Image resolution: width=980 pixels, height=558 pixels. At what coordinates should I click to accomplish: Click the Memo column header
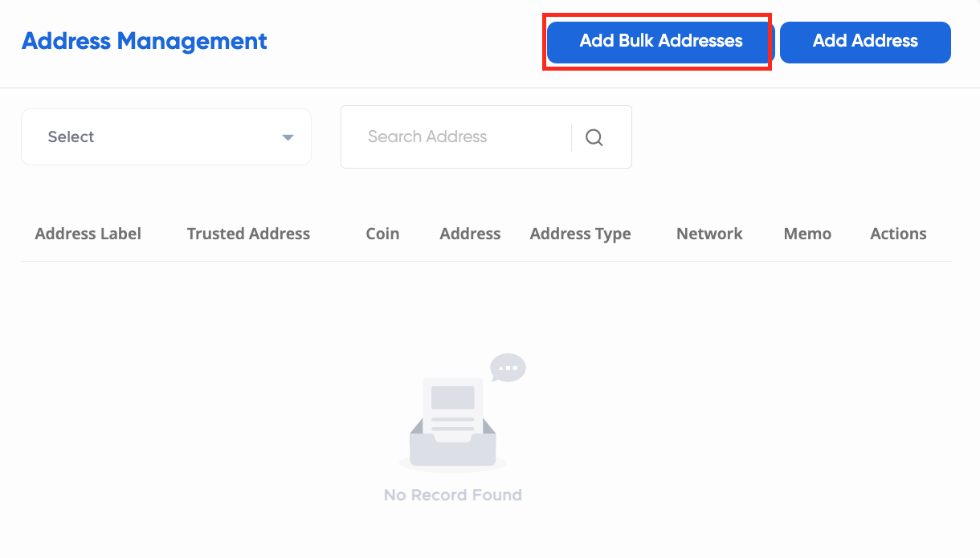click(x=806, y=234)
